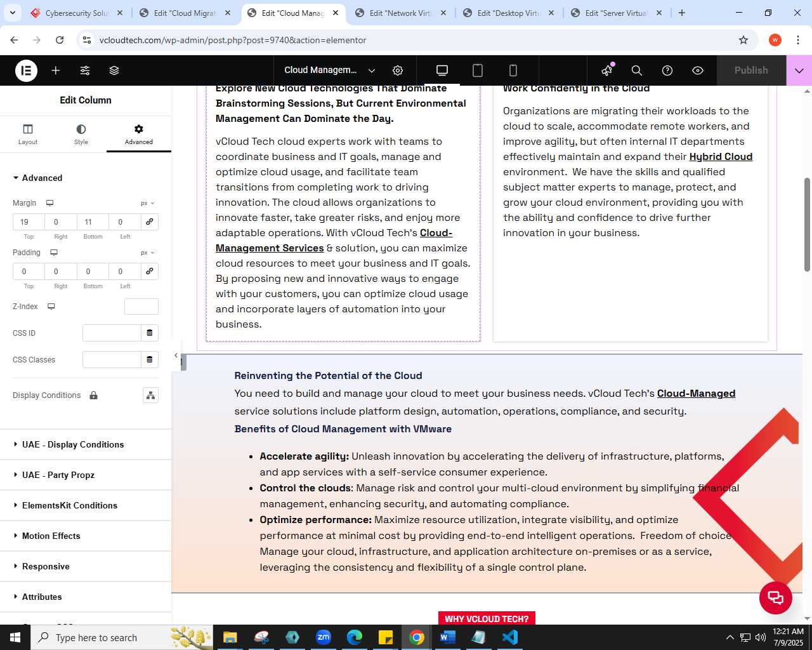This screenshot has width=812, height=650.
Task: Switch to desktop preview mode
Action: pos(442,70)
